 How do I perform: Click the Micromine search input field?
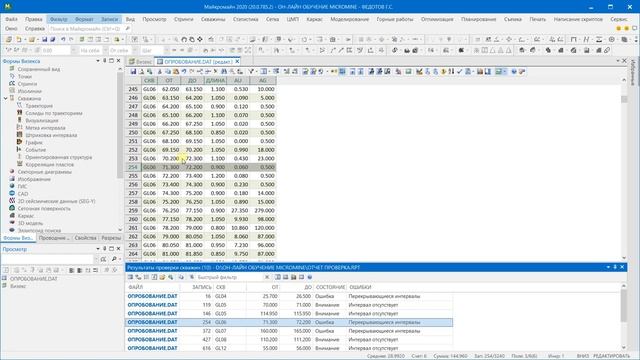tap(85, 29)
